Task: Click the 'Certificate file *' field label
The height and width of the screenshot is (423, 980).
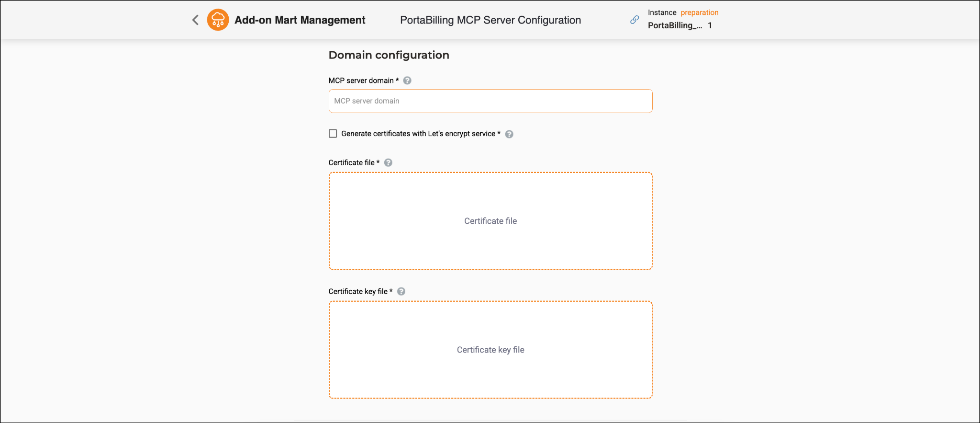Action: pyautogui.click(x=354, y=162)
